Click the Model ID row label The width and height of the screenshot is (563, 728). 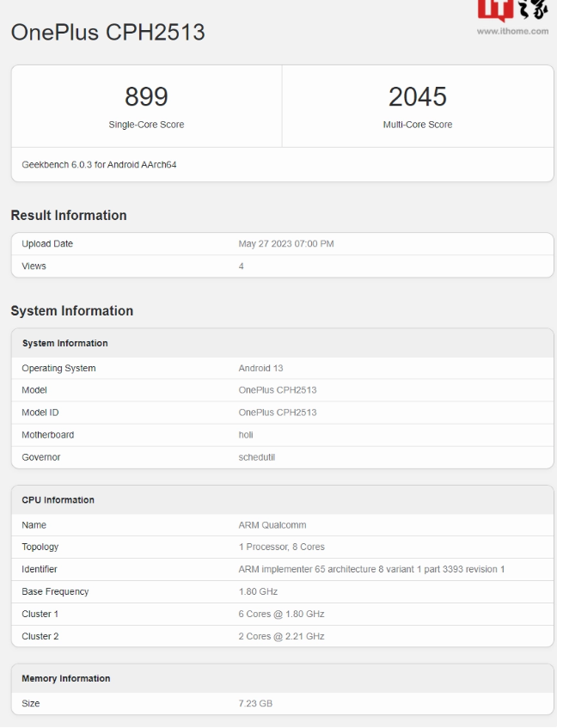click(x=40, y=413)
